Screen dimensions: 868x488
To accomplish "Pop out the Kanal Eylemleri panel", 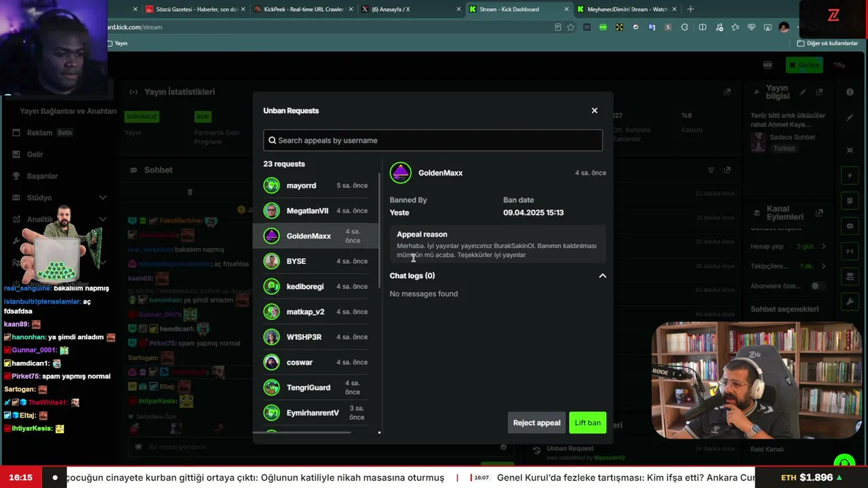I will [819, 213].
